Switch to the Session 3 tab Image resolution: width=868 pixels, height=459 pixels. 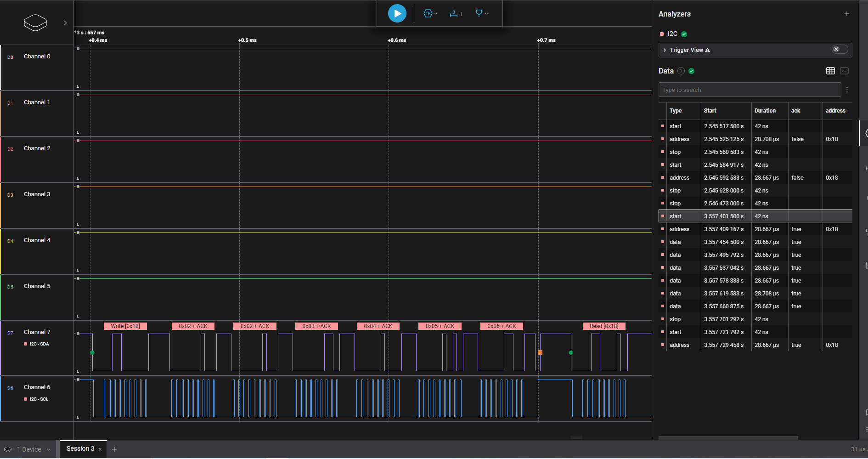pos(80,449)
